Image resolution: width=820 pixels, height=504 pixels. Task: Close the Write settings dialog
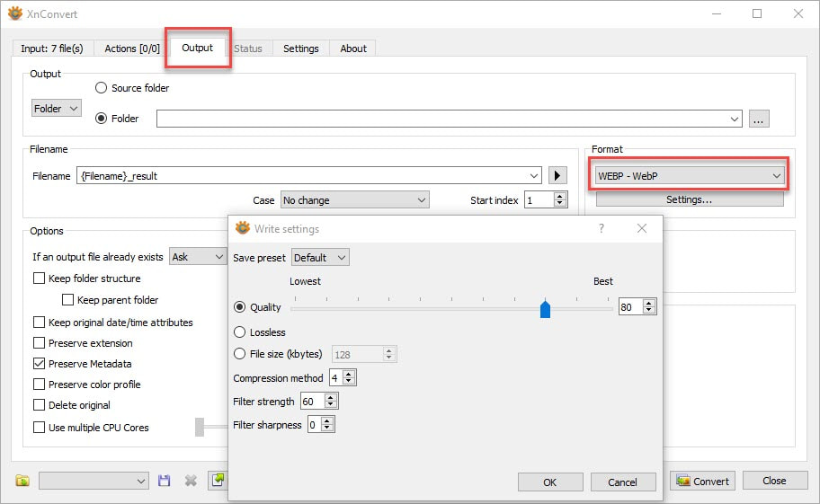pyautogui.click(x=642, y=228)
